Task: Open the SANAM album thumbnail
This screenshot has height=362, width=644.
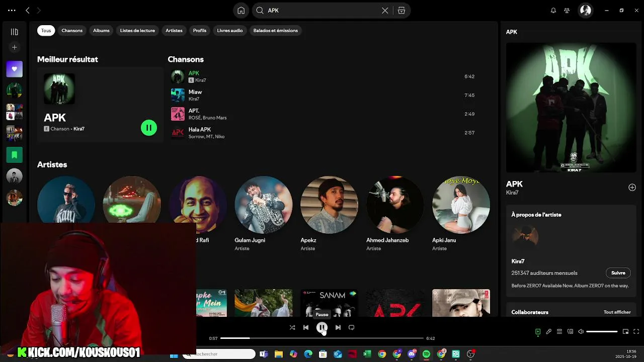Action: click(329, 303)
